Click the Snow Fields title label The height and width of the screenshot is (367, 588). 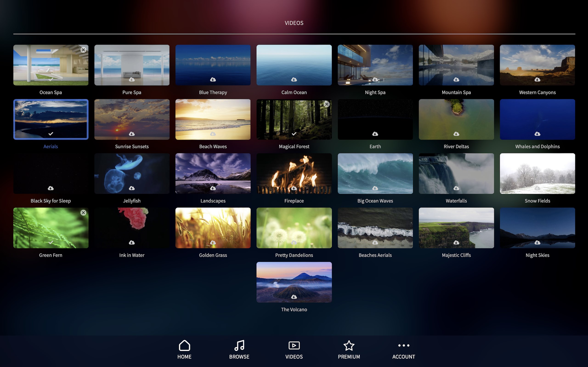pos(537,201)
